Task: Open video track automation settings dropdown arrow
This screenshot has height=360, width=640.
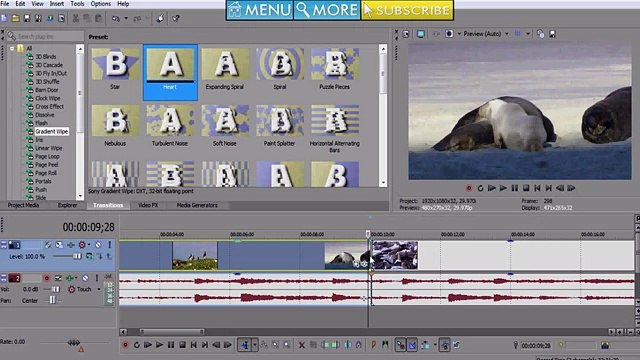Action: click(x=89, y=245)
